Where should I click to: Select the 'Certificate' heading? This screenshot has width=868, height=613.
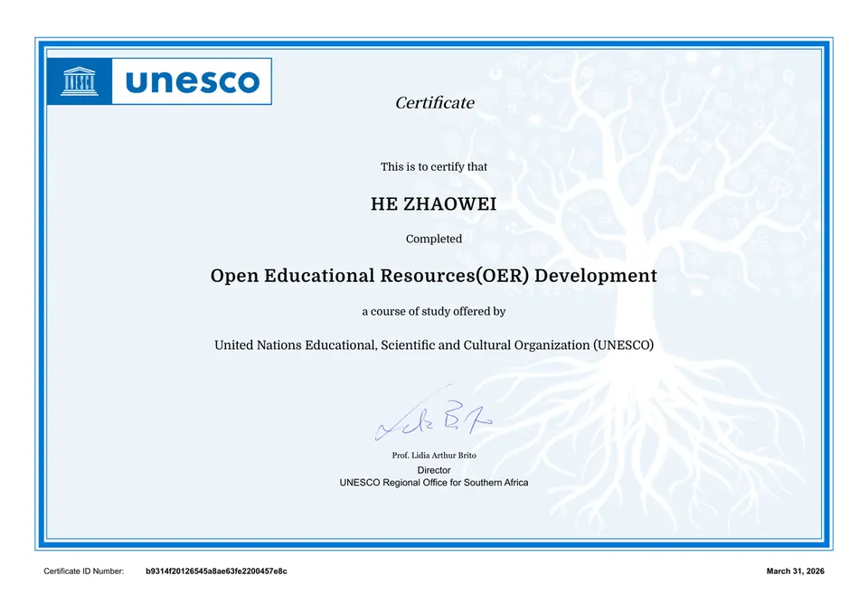click(435, 102)
